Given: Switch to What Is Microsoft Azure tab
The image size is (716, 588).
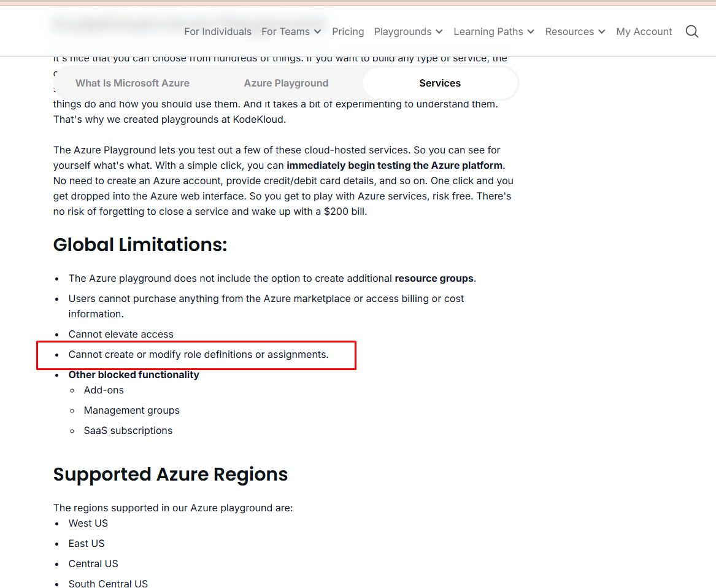Looking at the screenshot, I should (133, 83).
